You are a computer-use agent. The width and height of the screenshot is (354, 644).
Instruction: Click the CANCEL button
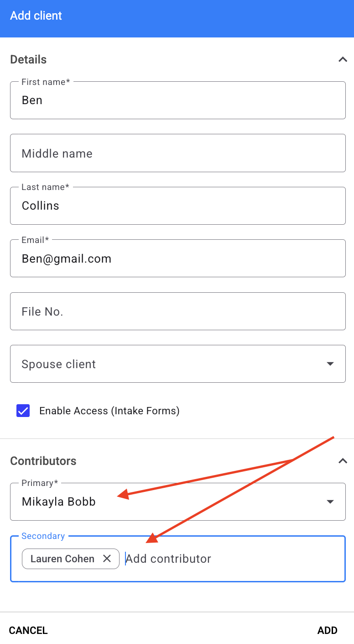click(28, 630)
